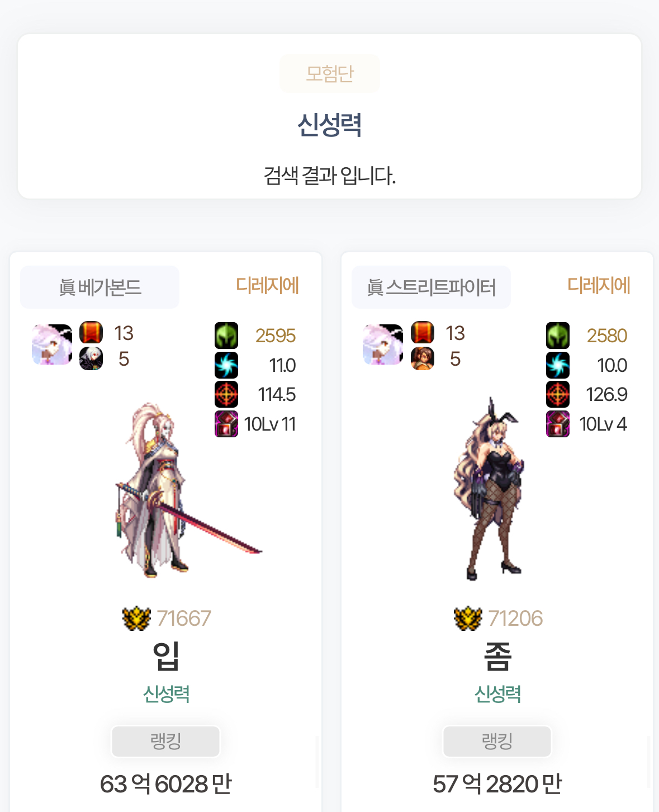659x812 pixels.
Task: Click cyan swirl icon beside 10.0
Action: click(558, 365)
